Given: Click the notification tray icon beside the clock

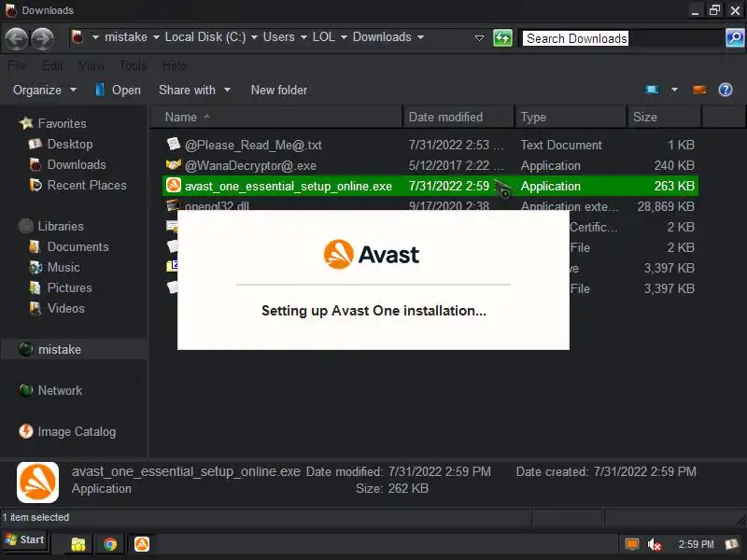Looking at the screenshot, I should pos(731,544).
